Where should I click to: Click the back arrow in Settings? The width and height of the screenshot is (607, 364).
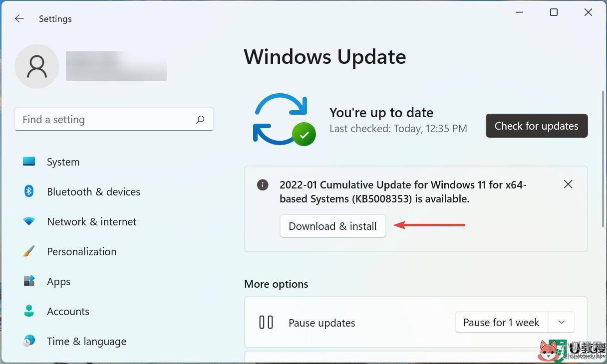tap(19, 18)
